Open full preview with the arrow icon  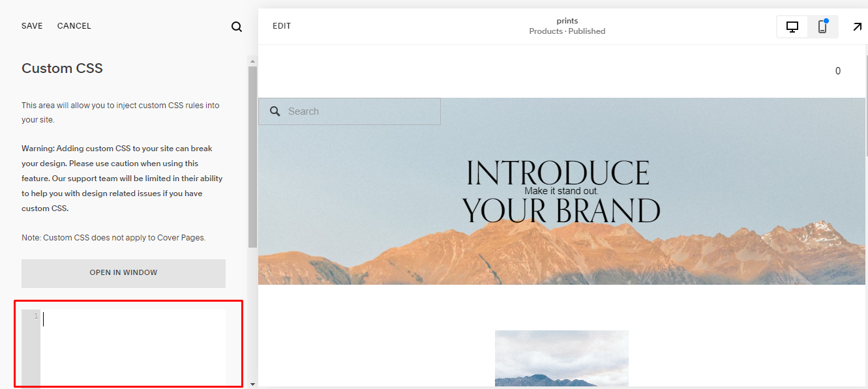click(857, 27)
